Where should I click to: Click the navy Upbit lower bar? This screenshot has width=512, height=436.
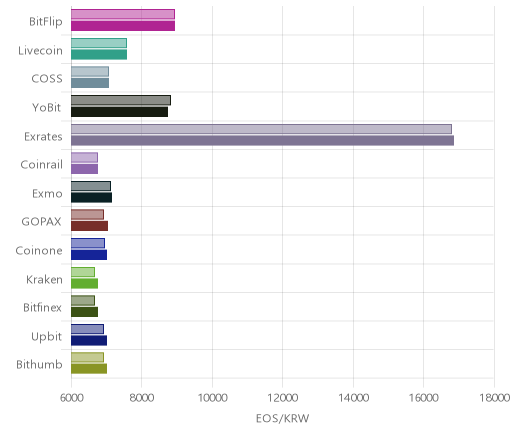pos(89,341)
